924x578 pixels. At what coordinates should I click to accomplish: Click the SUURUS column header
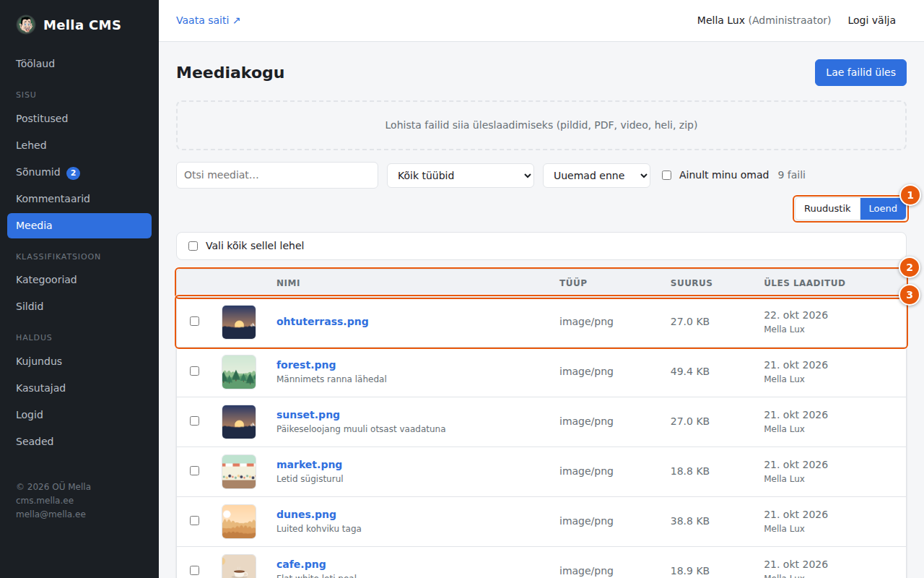[x=692, y=283]
